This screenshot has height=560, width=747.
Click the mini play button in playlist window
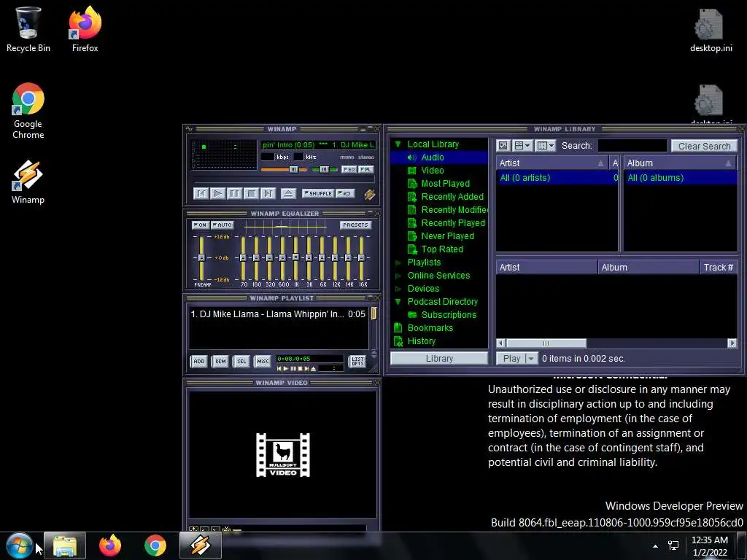coord(286,368)
